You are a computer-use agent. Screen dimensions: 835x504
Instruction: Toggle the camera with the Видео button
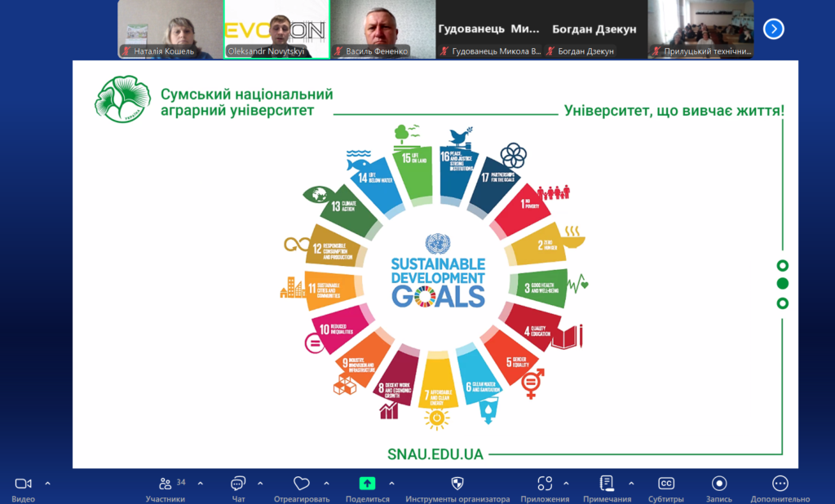click(x=23, y=484)
